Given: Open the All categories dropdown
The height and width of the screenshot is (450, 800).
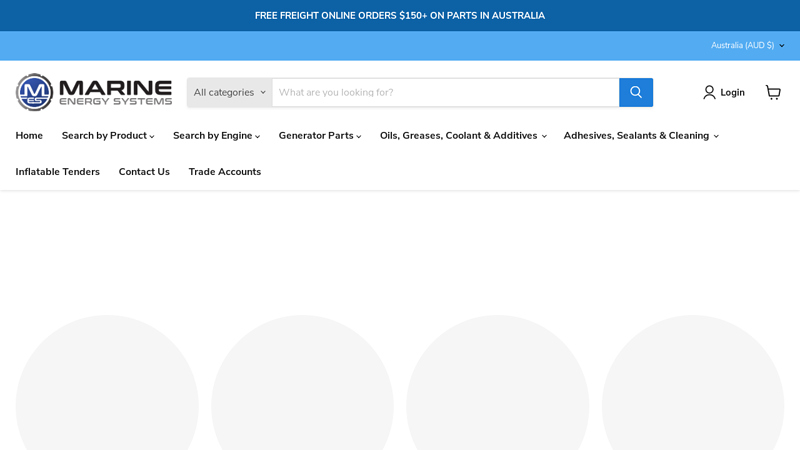Looking at the screenshot, I should pyautogui.click(x=230, y=92).
